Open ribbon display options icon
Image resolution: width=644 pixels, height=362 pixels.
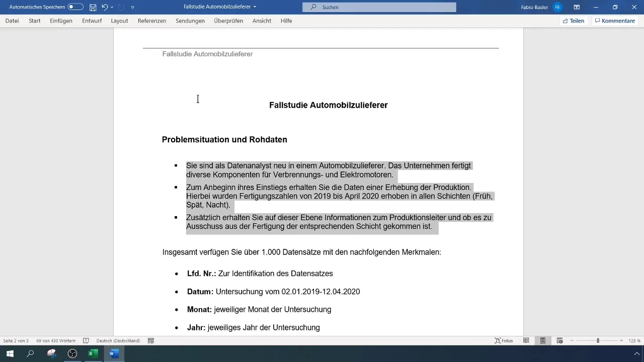tap(577, 7)
